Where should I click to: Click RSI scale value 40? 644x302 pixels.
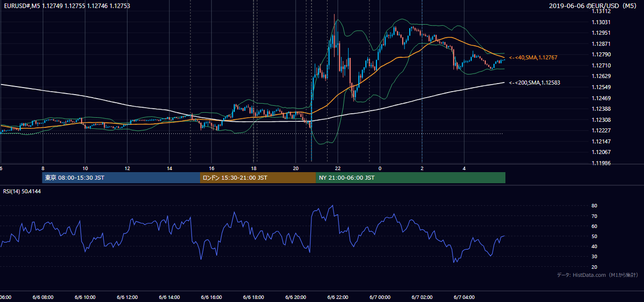click(595, 246)
